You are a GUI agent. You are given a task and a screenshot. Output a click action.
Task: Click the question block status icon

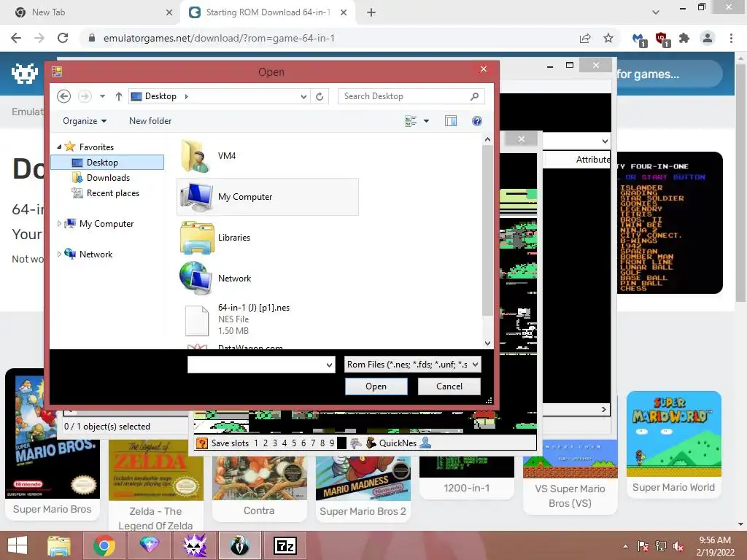coord(202,443)
